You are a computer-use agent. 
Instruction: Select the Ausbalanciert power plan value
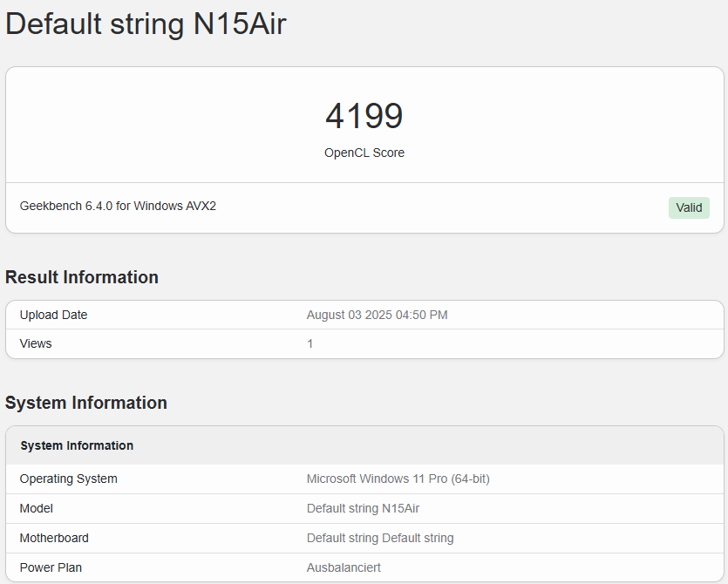coord(344,567)
